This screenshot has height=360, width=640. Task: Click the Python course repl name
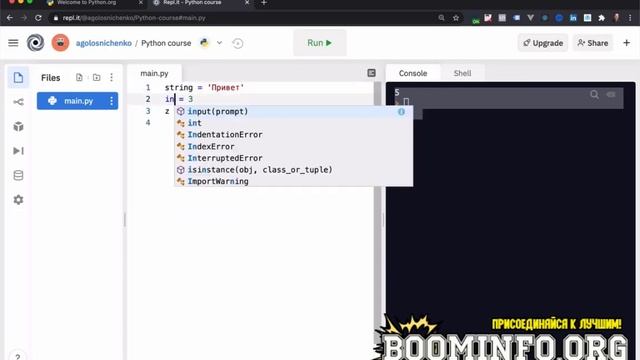[x=166, y=43]
